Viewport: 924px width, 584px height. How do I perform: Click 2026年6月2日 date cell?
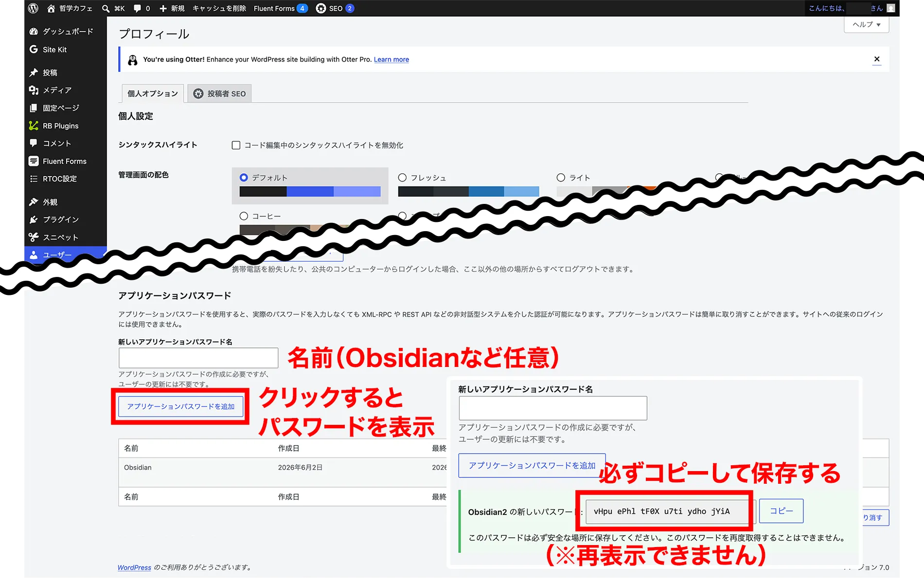tap(300, 468)
